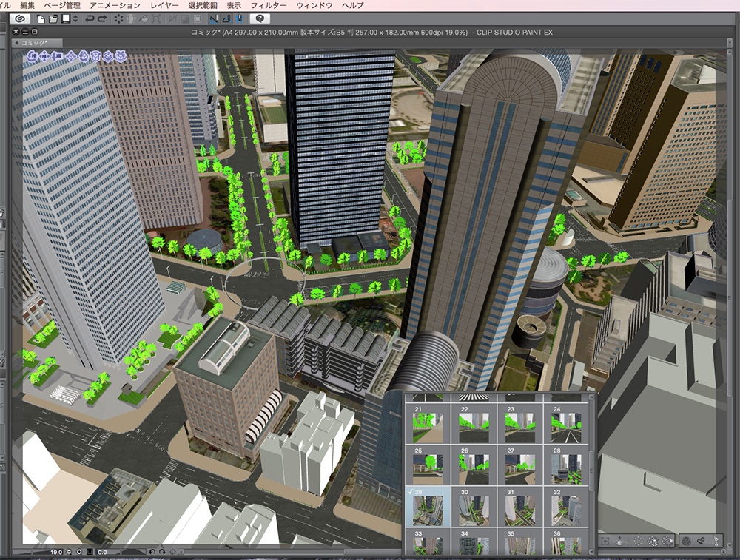Image resolution: width=740 pixels, height=560 pixels.
Task: Select camera preset thumbnail 28
Action: click(x=566, y=465)
